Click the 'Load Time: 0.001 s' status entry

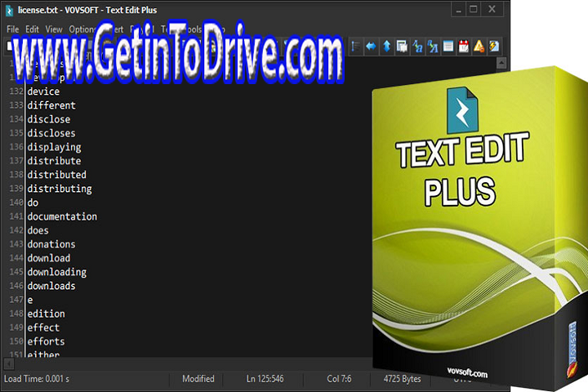point(37,379)
